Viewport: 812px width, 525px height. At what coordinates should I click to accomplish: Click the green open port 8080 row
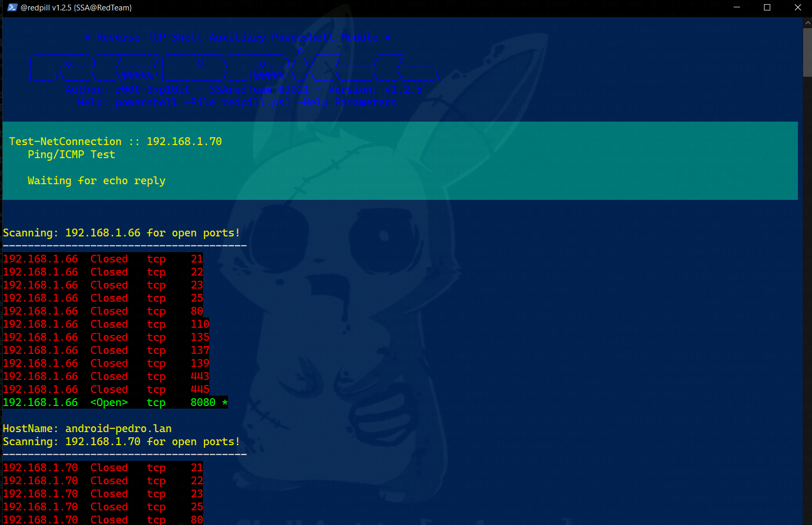(x=115, y=402)
